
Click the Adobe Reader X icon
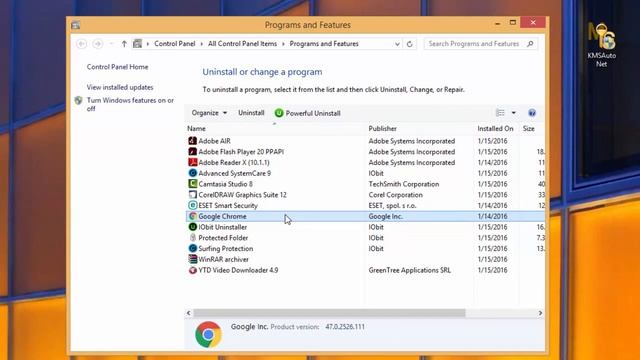pos(193,162)
